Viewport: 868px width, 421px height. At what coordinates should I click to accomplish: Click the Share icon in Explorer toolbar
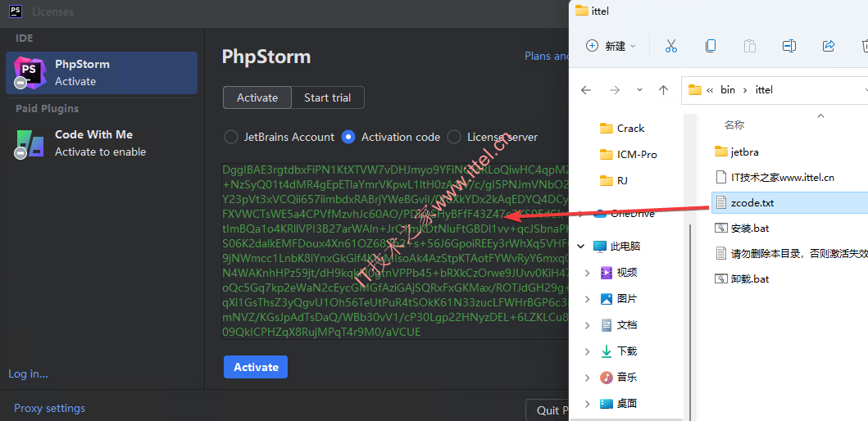pos(829,46)
